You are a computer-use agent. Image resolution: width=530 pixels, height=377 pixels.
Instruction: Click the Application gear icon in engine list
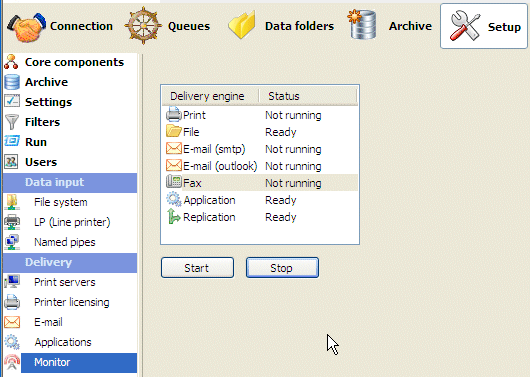pos(174,199)
